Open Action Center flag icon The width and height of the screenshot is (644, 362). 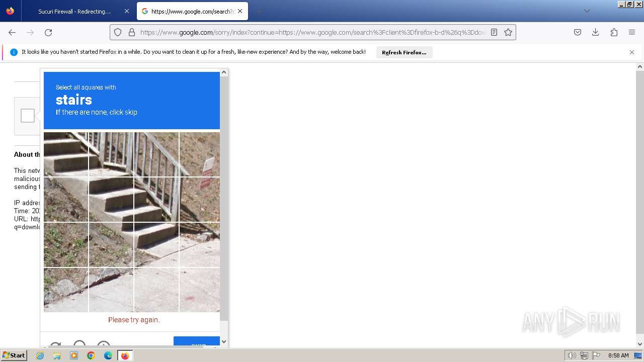[596, 355]
